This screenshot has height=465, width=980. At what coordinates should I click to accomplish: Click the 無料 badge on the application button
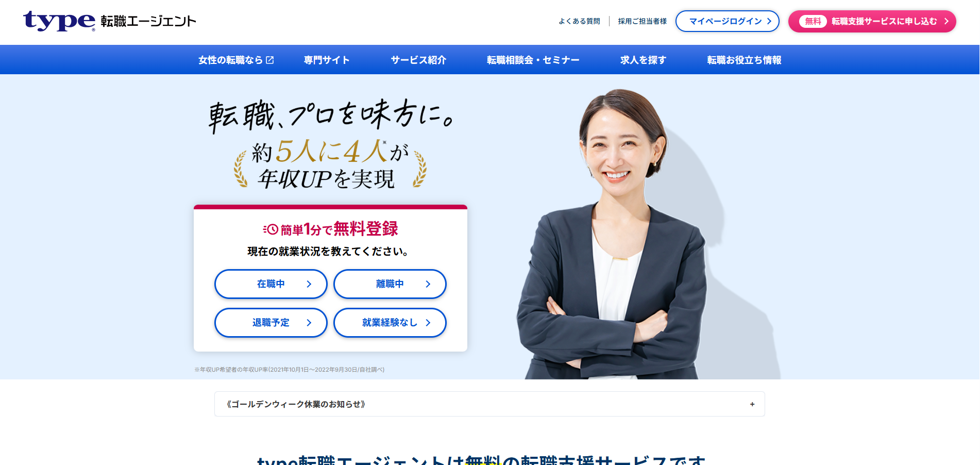813,21
